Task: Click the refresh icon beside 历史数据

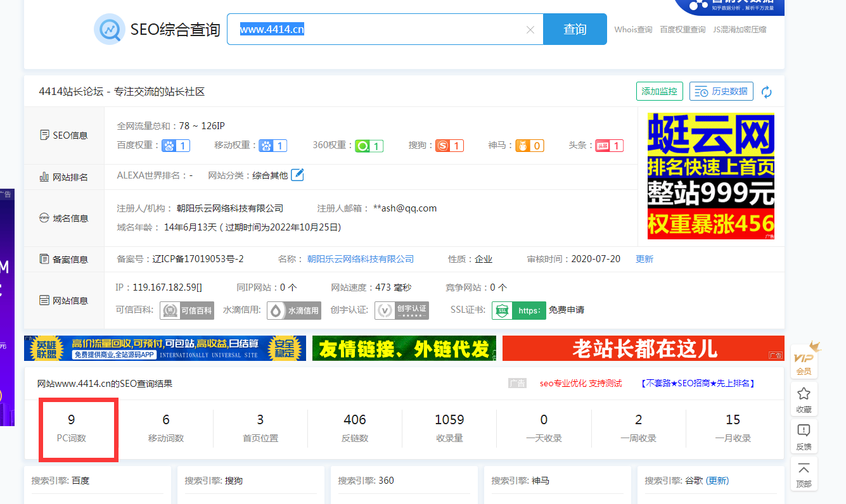Action: [767, 92]
